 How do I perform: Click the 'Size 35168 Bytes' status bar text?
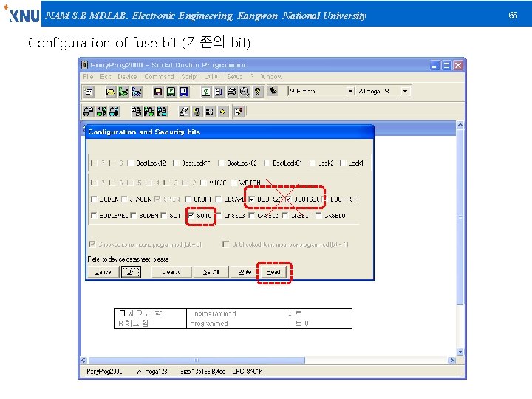pos(202,372)
